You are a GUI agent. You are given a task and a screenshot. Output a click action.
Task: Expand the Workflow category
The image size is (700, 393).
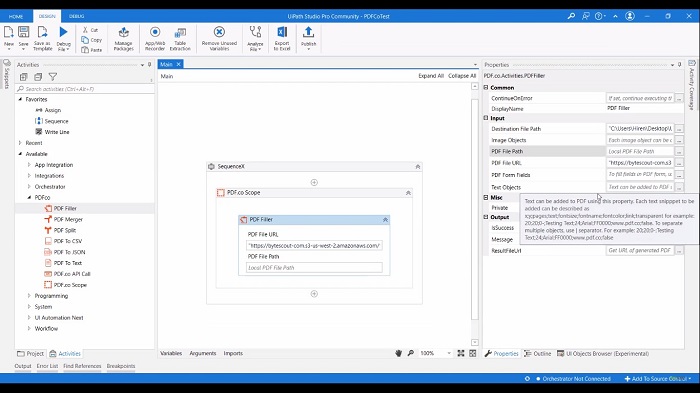[29, 328]
